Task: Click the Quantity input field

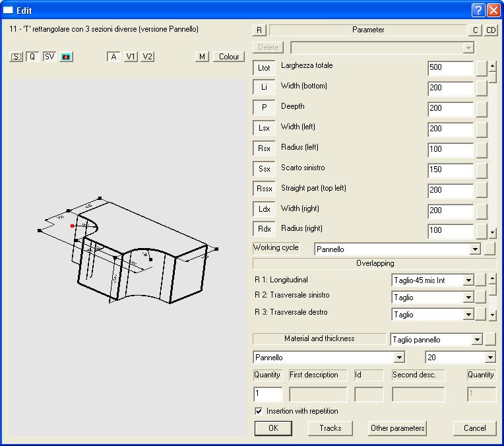Action: [268, 395]
